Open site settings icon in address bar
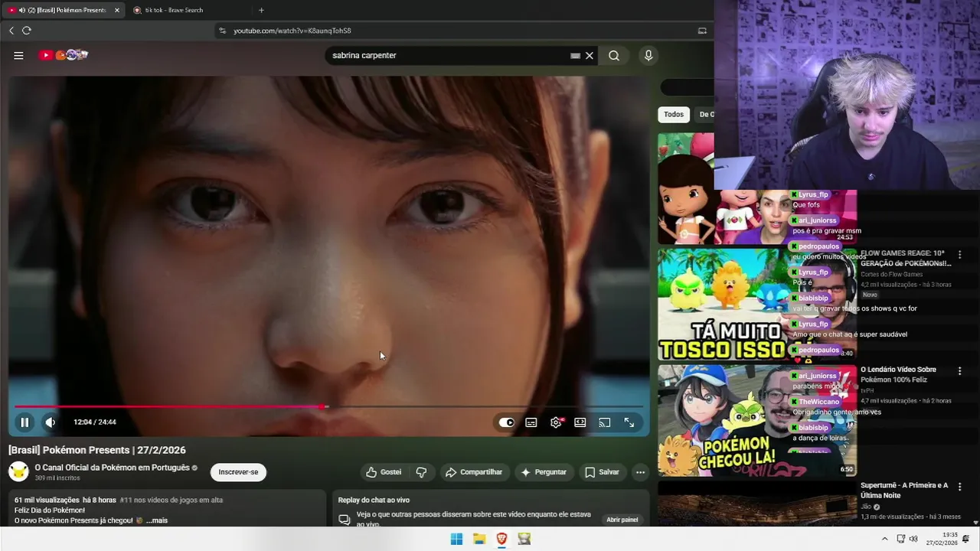 (222, 31)
